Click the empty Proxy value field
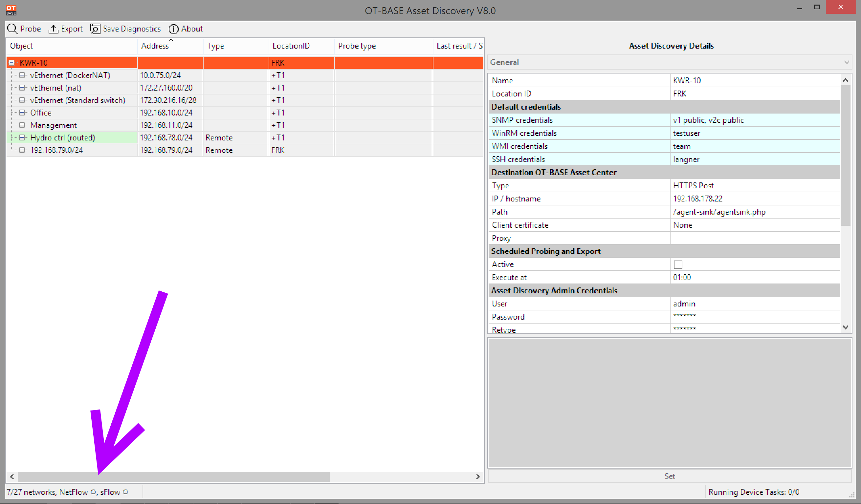This screenshot has height=504, width=861. 755,238
